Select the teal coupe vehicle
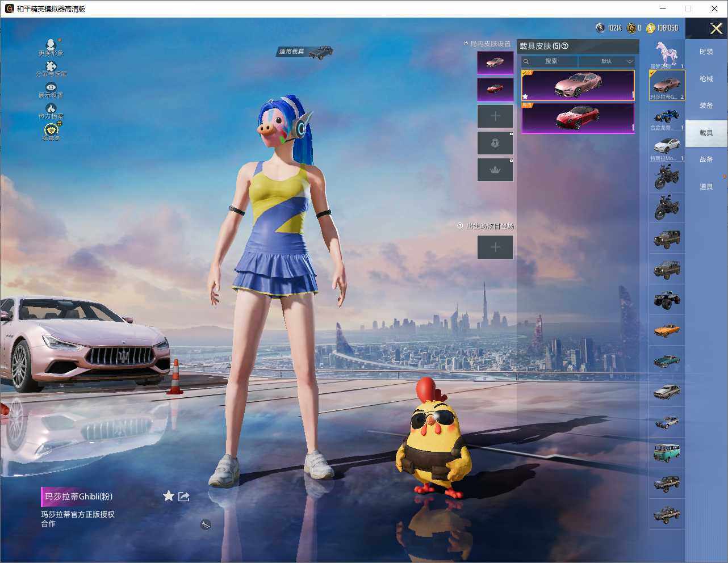The height and width of the screenshot is (563, 728). point(667,361)
